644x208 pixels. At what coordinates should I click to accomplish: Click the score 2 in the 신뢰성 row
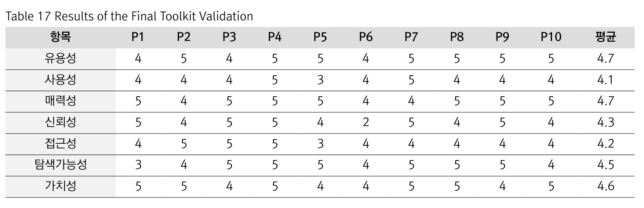click(x=365, y=122)
